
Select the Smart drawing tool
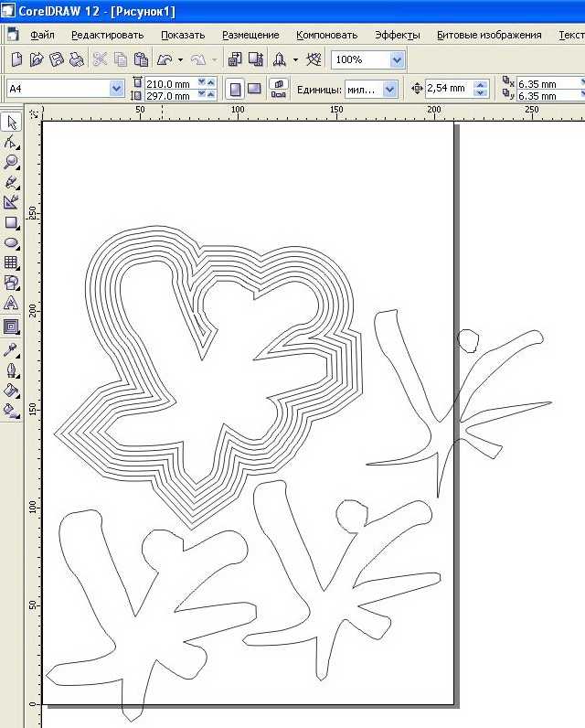click(x=11, y=202)
